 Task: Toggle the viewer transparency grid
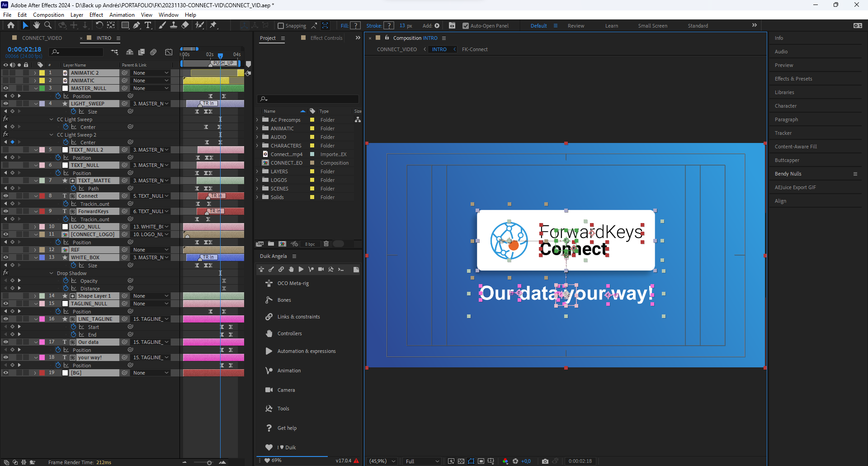pos(461,461)
